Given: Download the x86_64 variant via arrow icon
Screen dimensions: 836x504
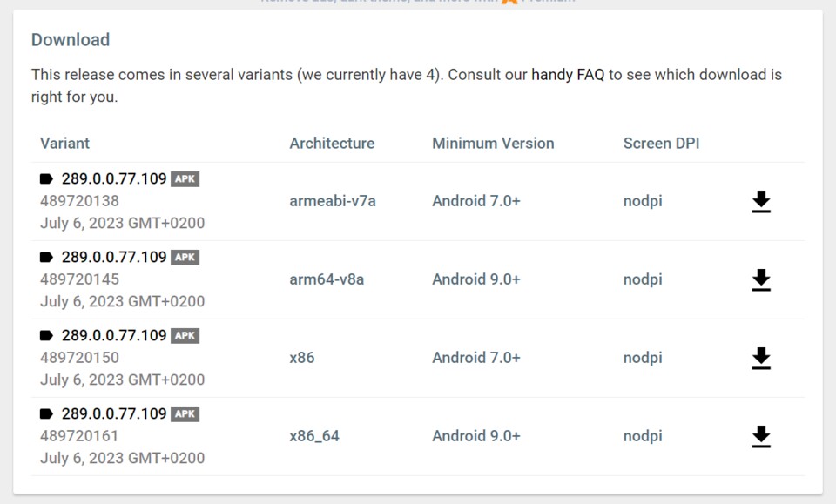Looking at the screenshot, I should coord(761,437).
